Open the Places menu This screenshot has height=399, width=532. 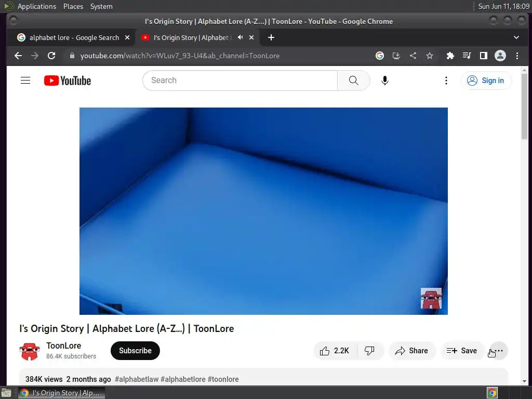(x=73, y=6)
